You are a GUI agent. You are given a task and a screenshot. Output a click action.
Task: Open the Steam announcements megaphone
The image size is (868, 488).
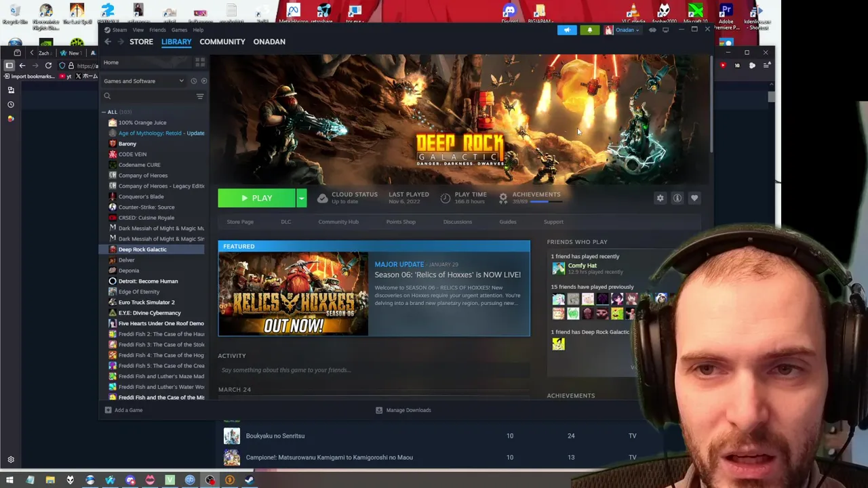point(567,30)
